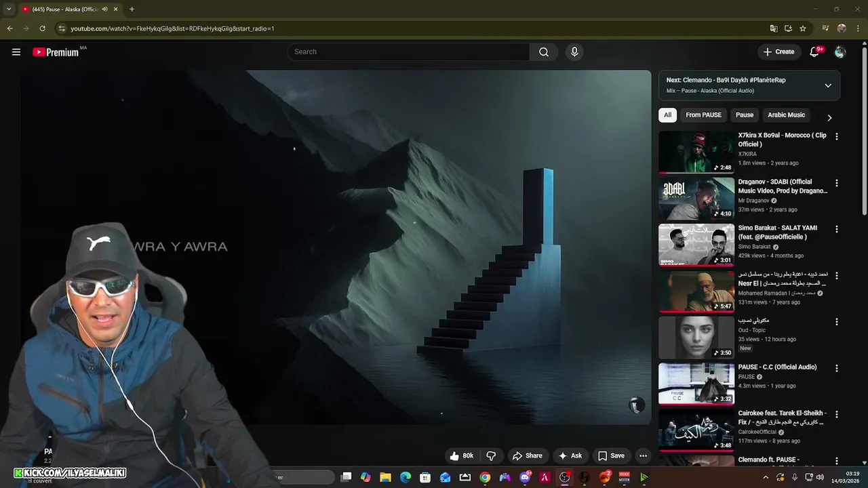
Task: Open the tab search dropdown arrow
Action: 9,9
